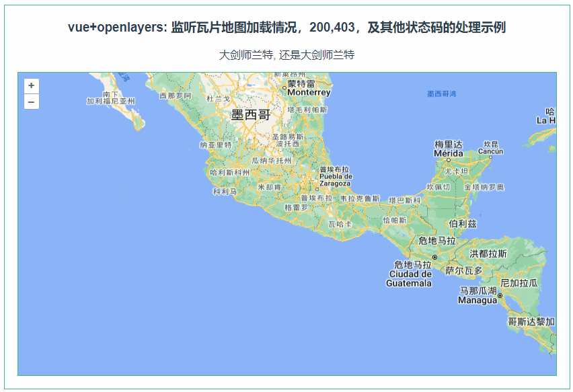The width and height of the screenshot is (573, 392).
Task: Click the 墨西哥 country label
Action: (250, 115)
